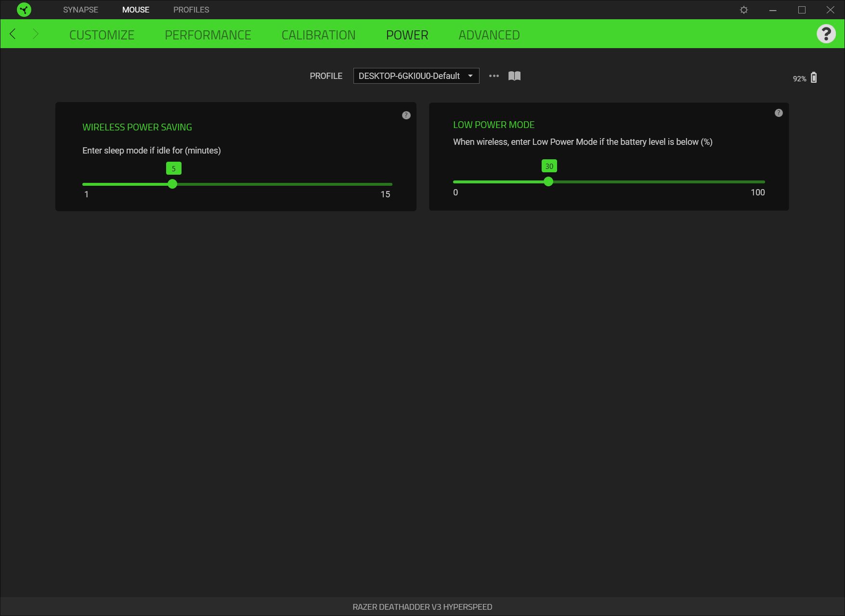Click the low power maximum label 100
Viewport: 845px width, 616px height.
pyautogui.click(x=757, y=192)
